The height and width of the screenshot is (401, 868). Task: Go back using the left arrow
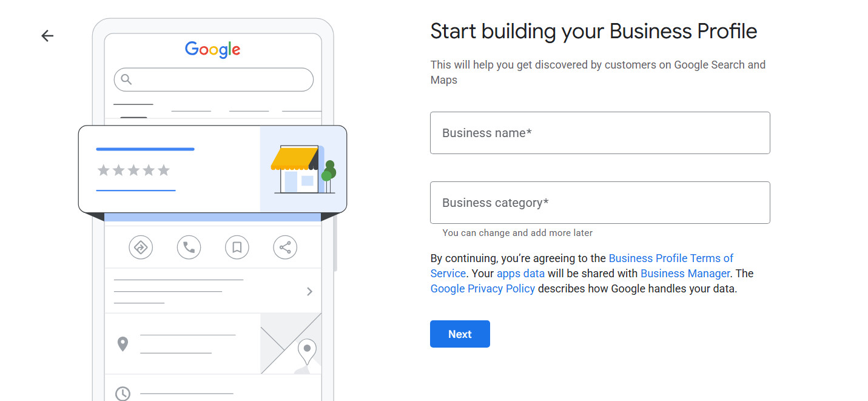(x=47, y=36)
